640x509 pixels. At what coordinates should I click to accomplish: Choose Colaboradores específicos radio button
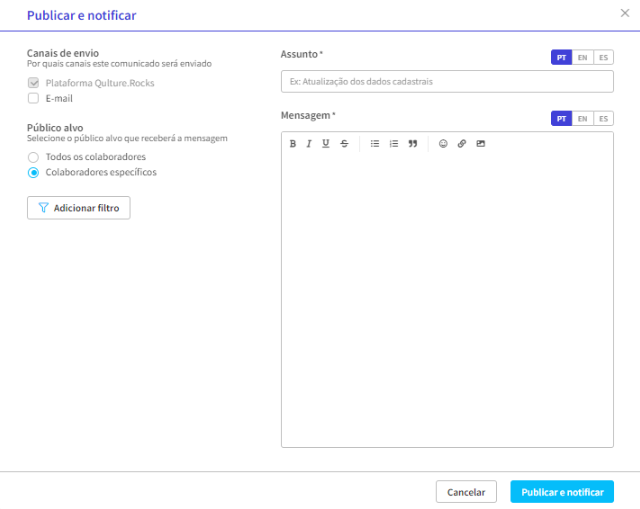click(33, 172)
